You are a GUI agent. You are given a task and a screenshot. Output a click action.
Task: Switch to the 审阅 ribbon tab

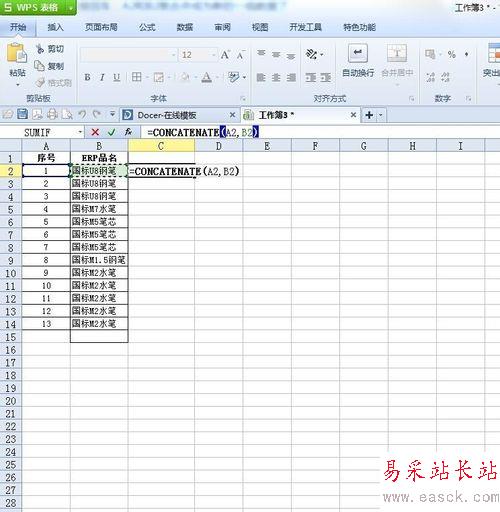[222, 27]
